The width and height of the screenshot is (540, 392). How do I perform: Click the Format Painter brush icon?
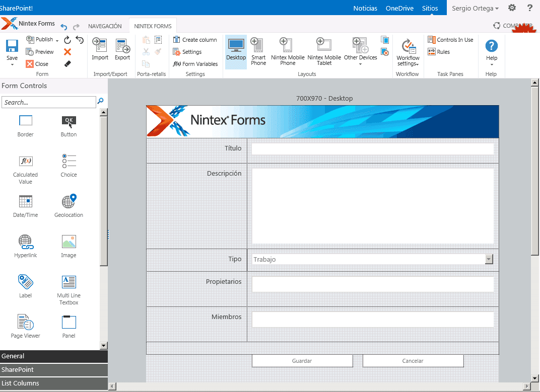[x=158, y=52]
